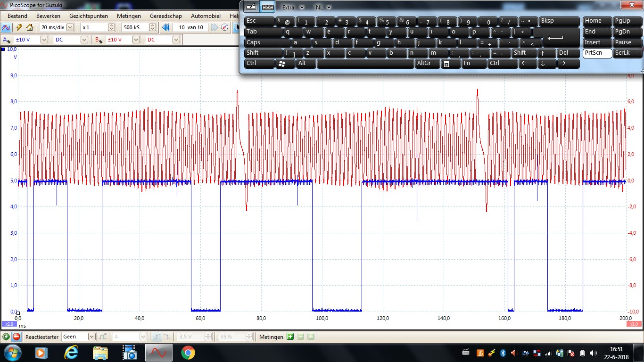Toggle Caps key on on-screen keyboard

click(x=267, y=42)
